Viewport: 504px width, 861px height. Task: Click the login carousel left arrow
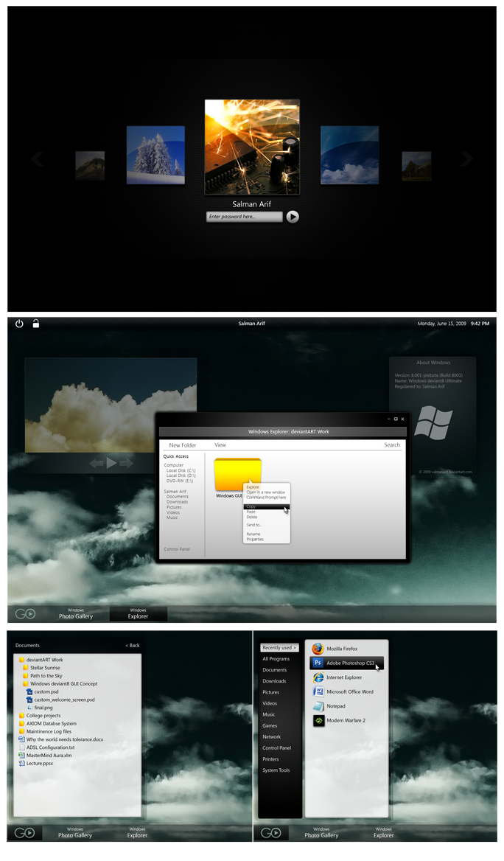click(x=38, y=159)
